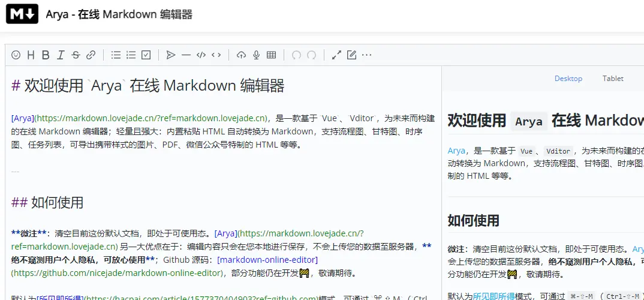Screen dimensions: 644x300
Task: Click the markdown-online-editor link text in editor
Action: pyautogui.click(x=267, y=260)
